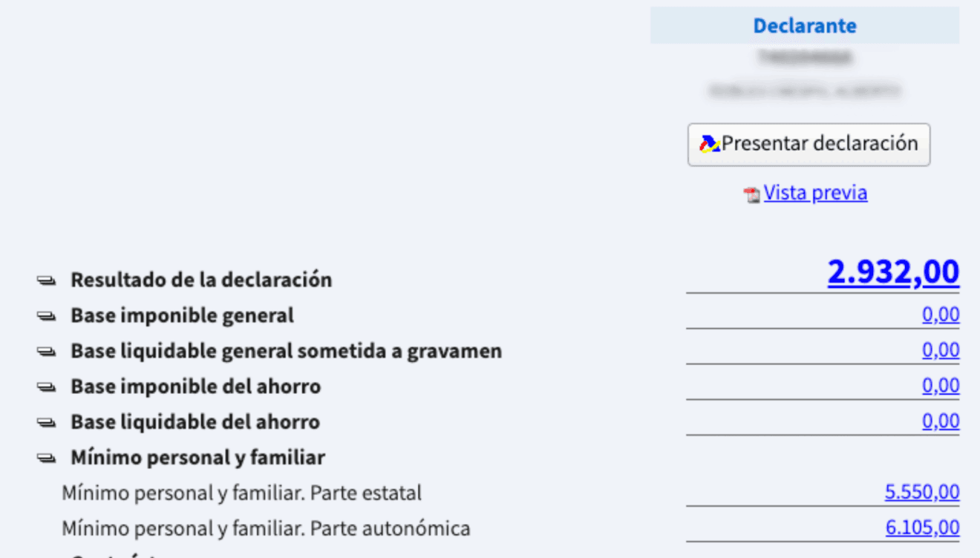
Task: Open Base imponible del ahorro 0,00 value
Action: click(941, 387)
